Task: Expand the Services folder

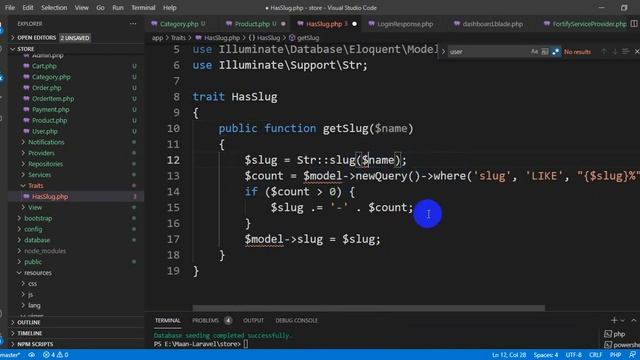Action: [x=40, y=175]
